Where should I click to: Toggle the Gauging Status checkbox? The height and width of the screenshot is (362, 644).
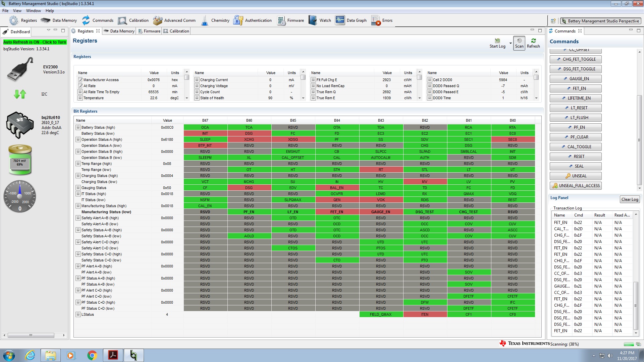(x=78, y=188)
